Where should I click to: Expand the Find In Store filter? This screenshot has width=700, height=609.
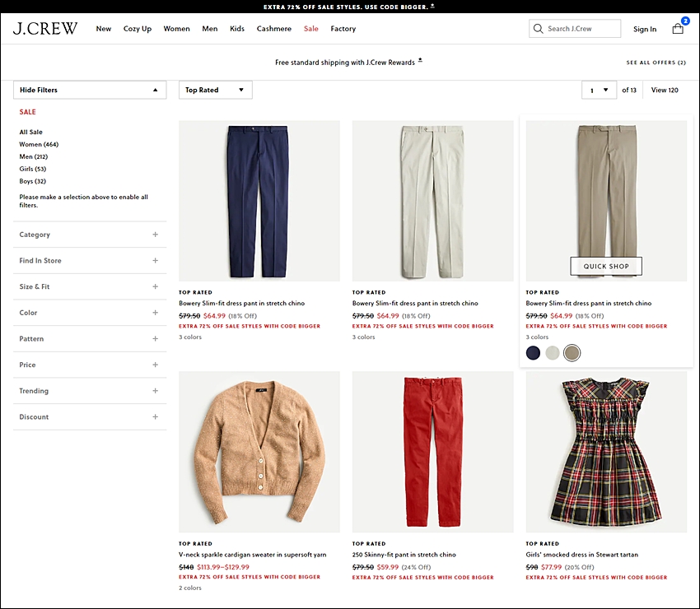[90, 261]
